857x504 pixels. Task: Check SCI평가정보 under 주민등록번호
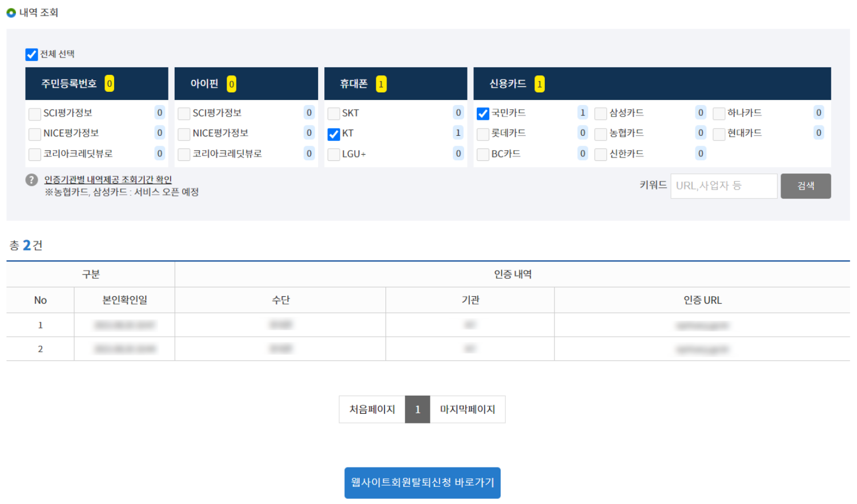point(34,113)
